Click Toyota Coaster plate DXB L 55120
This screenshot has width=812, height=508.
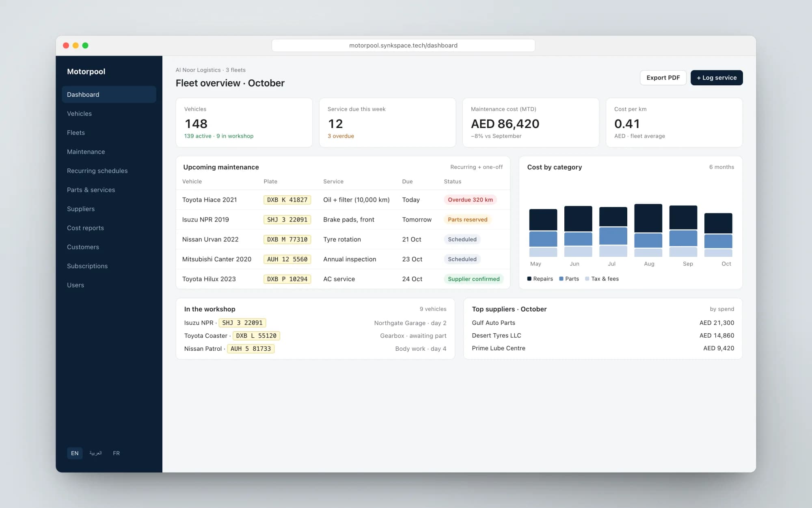(256, 336)
